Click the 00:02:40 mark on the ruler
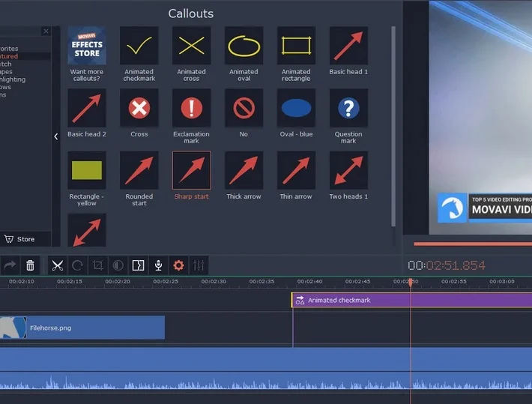This screenshot has width=532, height=404. click(x=309, y=281)
